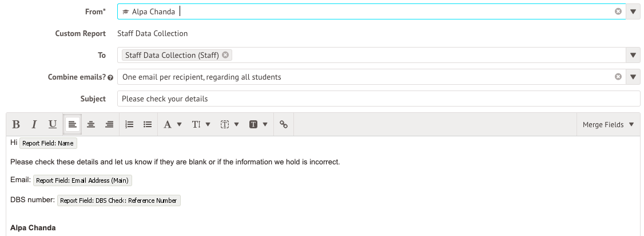644x236 pixels.
Task: Click the Report Field: Email Address (Main) tag
Action: click(83, 180)
